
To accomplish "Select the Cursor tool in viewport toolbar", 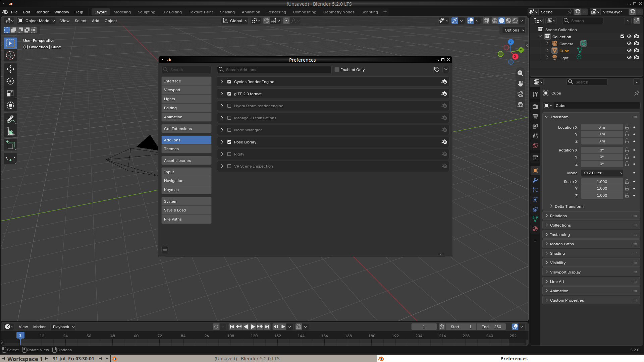I will pos(10,55).
